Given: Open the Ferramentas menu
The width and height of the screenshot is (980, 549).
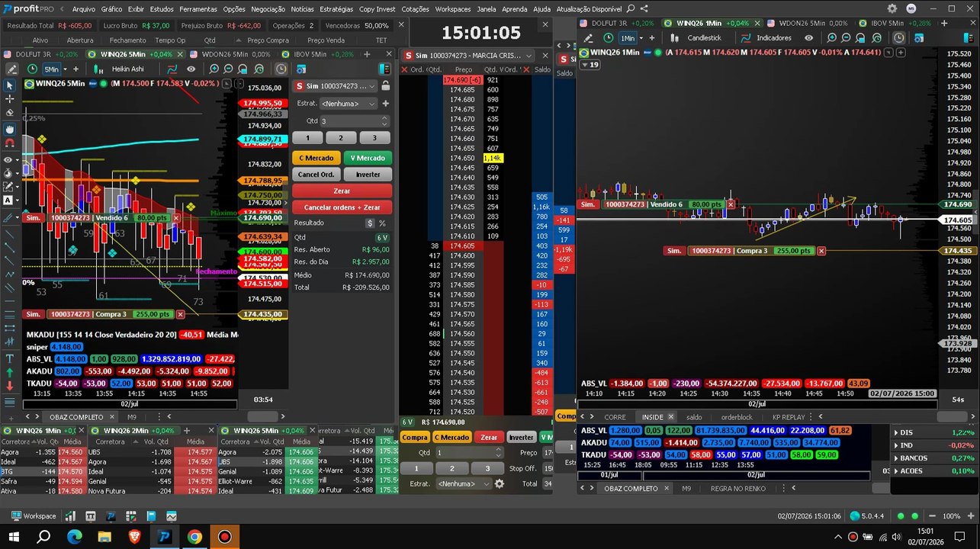Looking at the screenshot, I should tap(198, 9).
